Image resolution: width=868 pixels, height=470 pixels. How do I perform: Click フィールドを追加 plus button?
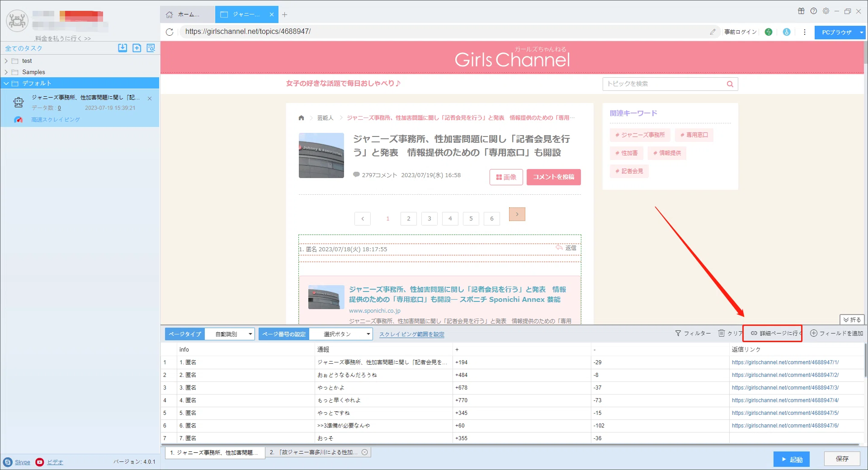pos(836,334)
